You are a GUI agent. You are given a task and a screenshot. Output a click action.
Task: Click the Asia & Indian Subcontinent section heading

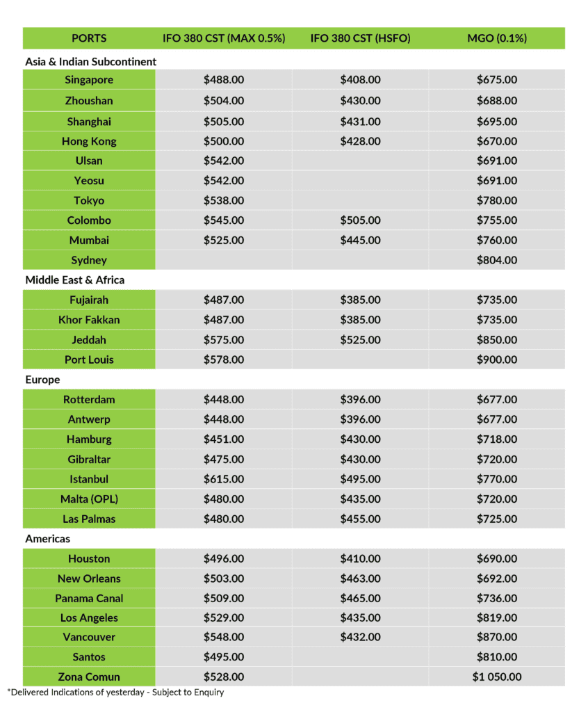click(91, 61)
